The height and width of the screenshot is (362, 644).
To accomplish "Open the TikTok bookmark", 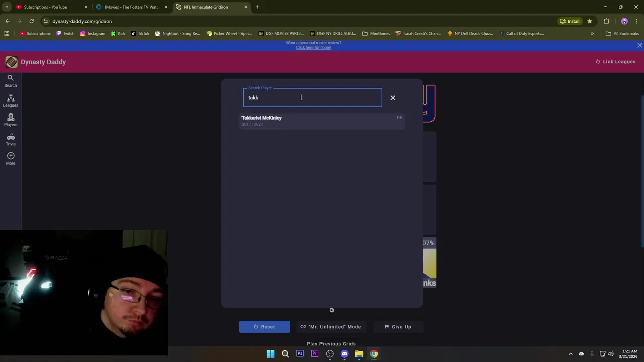I will point(140,34).
